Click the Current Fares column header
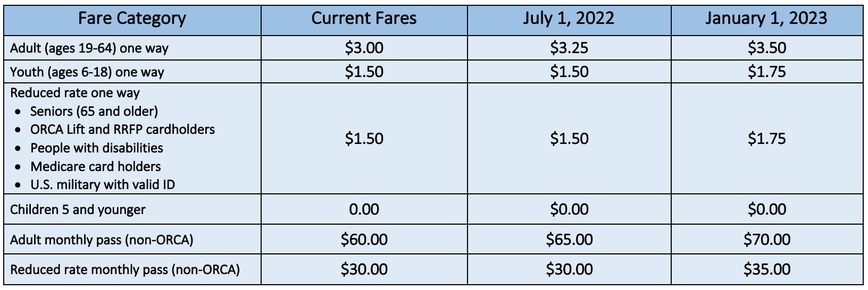Viewport: 868px width, 290px height. [364, 19]
